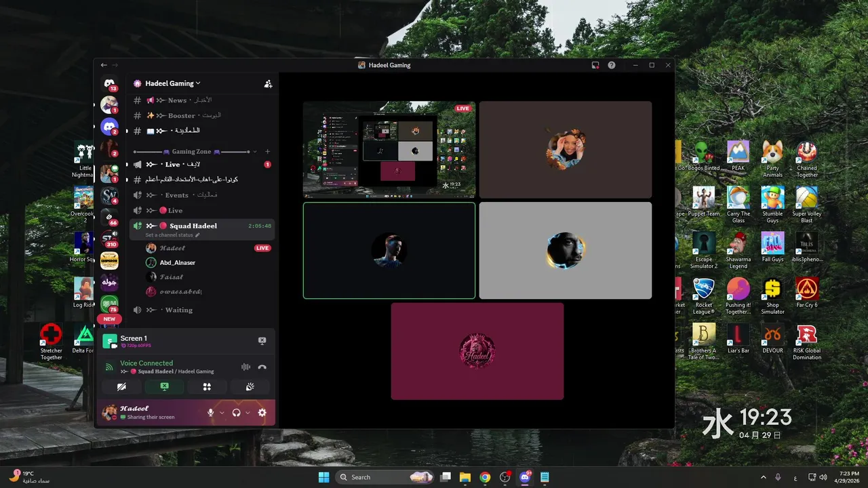This screenshot has height=488, width=868.
Task: Select the gray participant video tile
Action: tap(566, 250)
